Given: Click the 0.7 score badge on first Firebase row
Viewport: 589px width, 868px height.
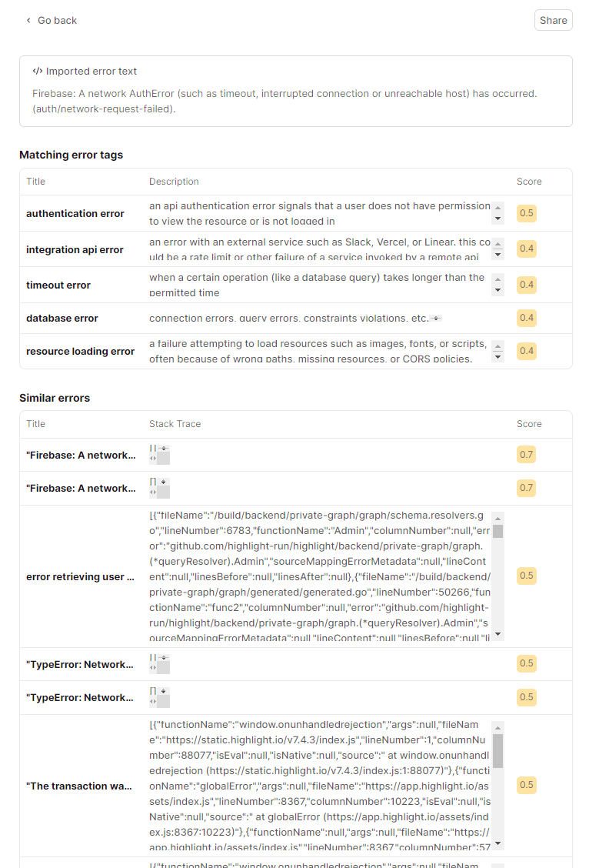Looking at the screenshot, I should pos(526,454).
